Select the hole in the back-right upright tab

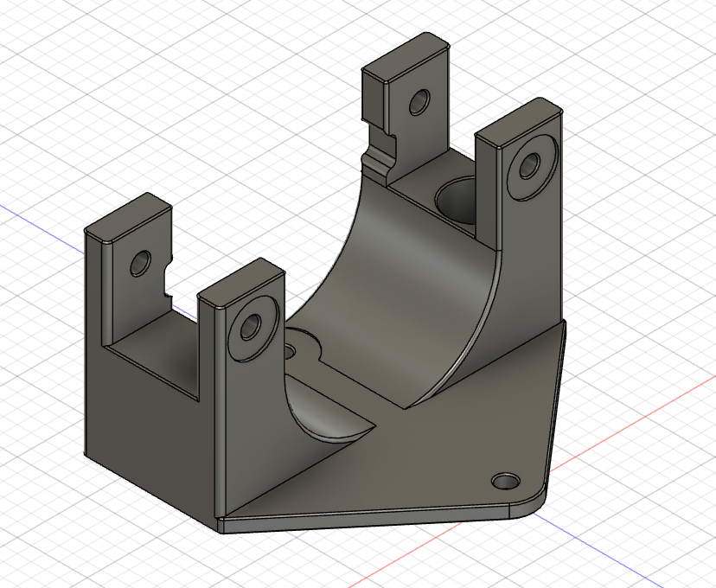[x=528, y=164]
